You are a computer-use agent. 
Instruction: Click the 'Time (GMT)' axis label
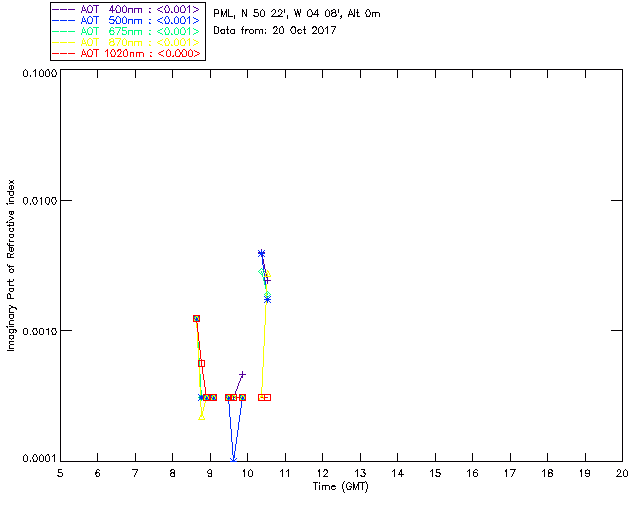(x=340, y=487)
